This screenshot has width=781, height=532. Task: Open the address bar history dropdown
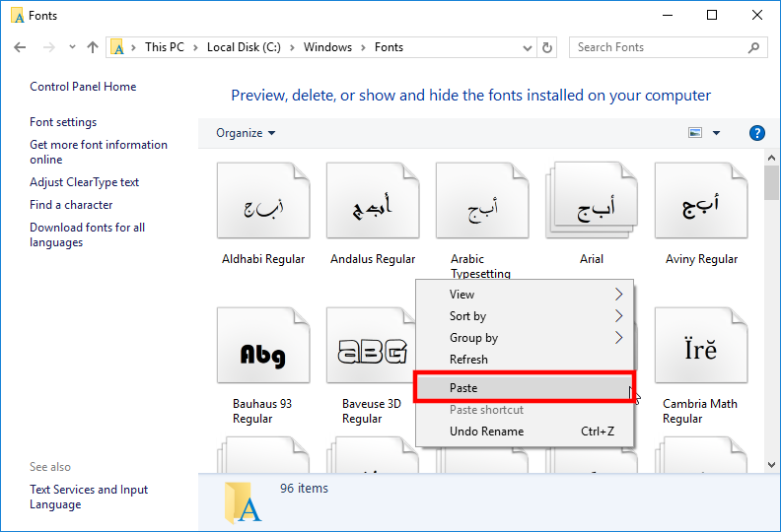(528, 47)
